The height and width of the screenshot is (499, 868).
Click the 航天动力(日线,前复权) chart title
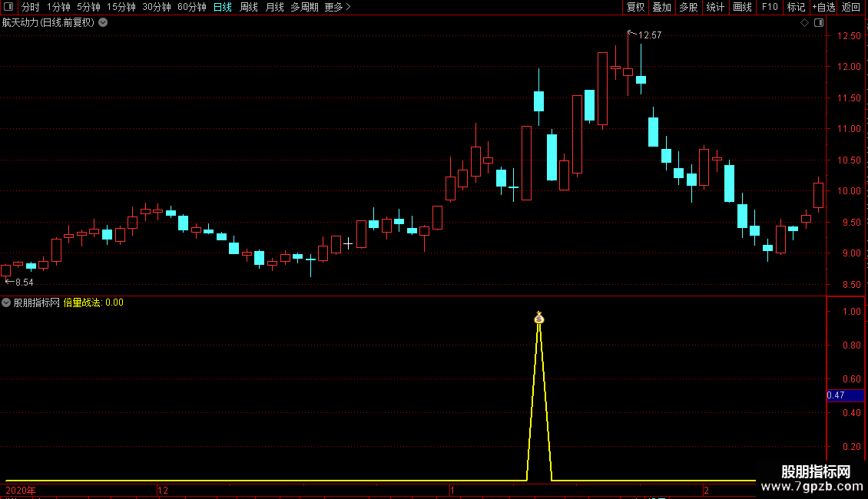(x=48, y=23)
